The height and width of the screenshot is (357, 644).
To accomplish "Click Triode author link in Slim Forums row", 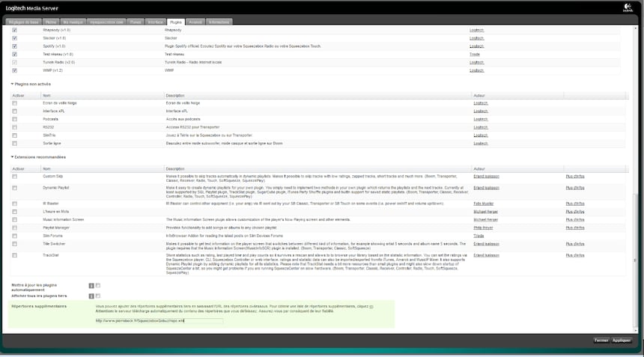I will coord(479,236).
